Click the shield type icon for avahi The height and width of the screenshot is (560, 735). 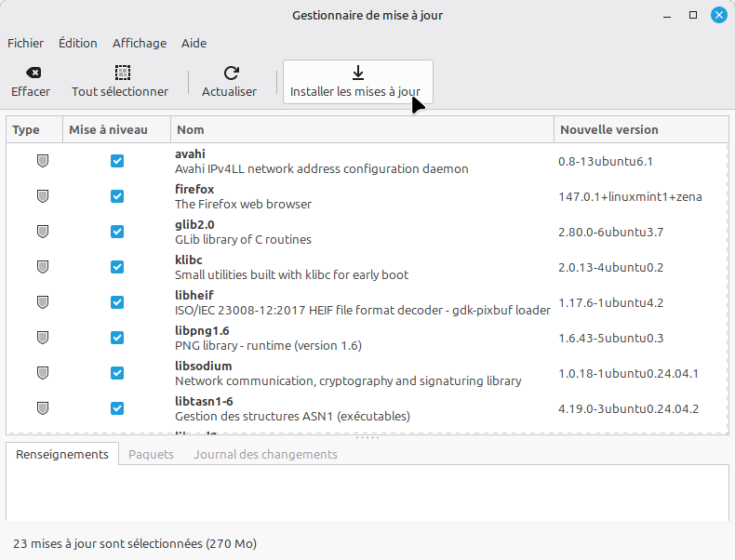click(x=43, y=161)
